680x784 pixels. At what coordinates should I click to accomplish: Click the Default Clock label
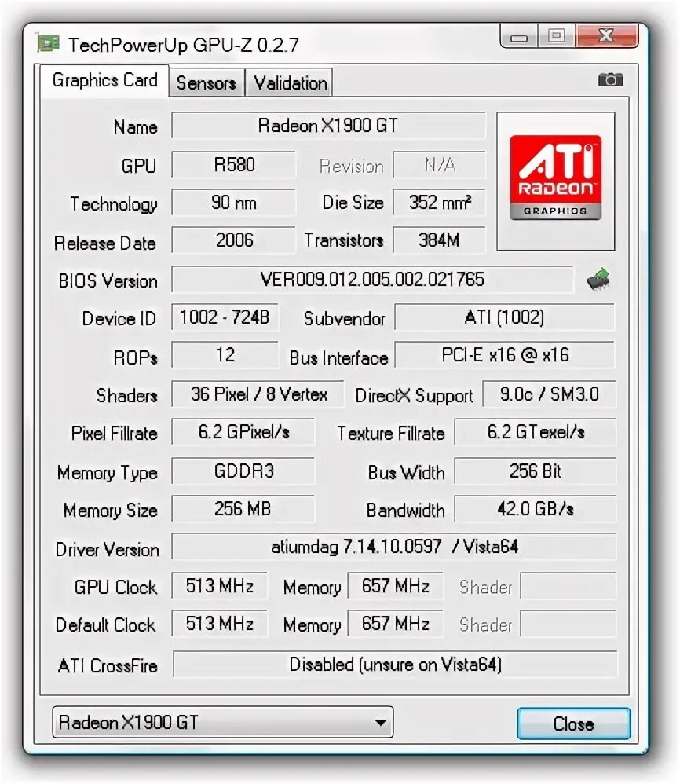click(x=105, y=625)
